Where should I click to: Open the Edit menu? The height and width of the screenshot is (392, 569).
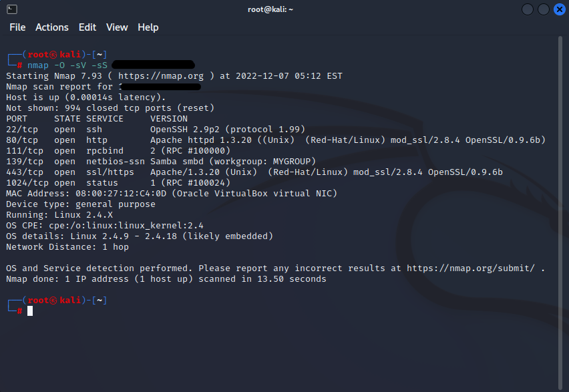(x=87, y=27)
